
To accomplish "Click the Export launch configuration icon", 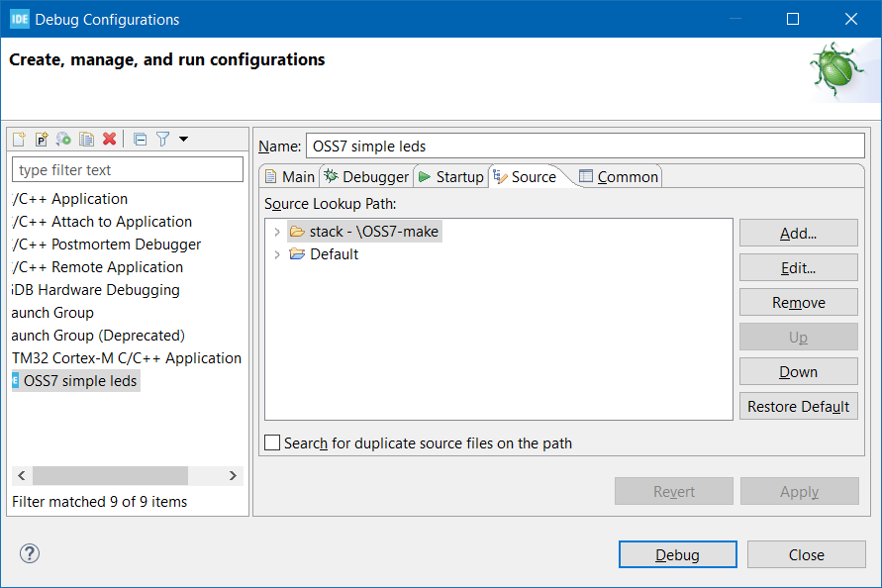I will click(x=64, y=140).
